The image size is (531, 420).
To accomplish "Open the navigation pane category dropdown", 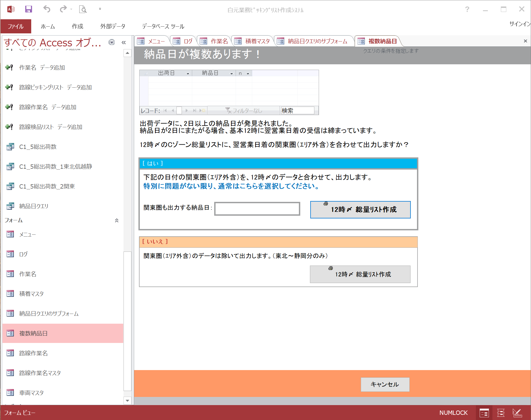I will (112, 42).
